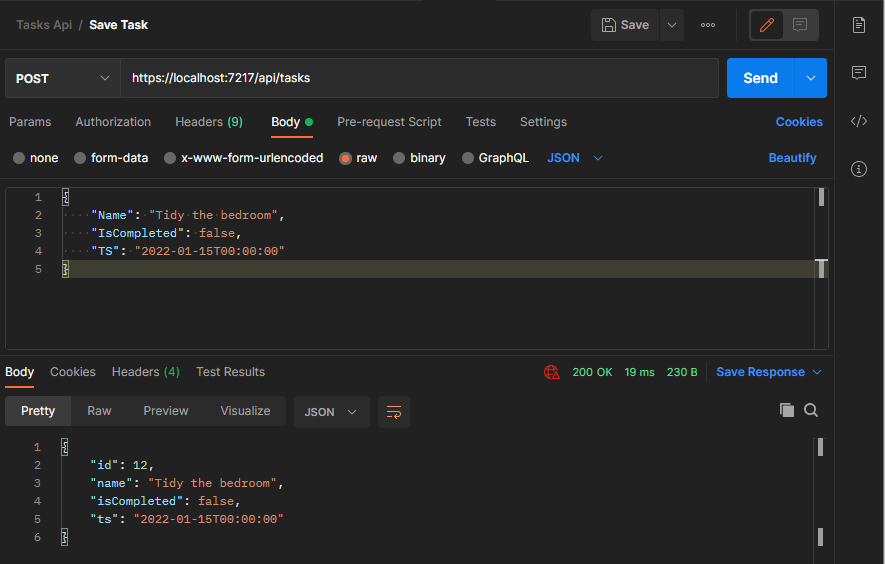This screenshot has height=564, width=885.
Task: Open the Code snippet sidebar icon
Action: [x=858, y=121]
